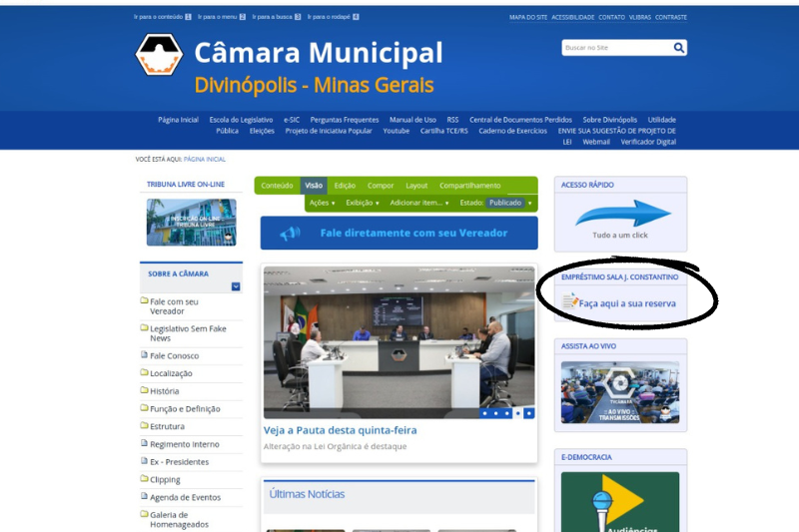Click the search magnifier icon

click(x=679, y=48)
